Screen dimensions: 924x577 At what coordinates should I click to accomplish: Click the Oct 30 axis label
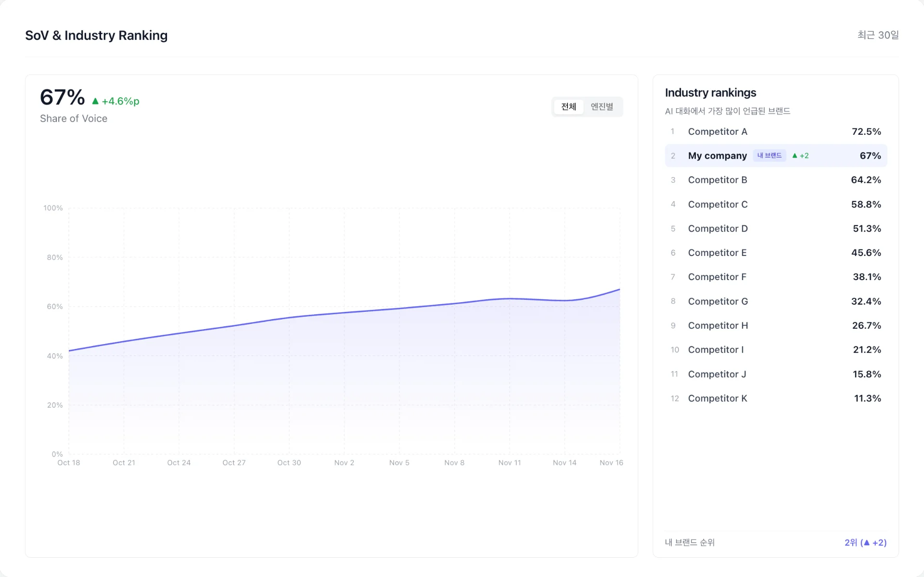[289, 462]
